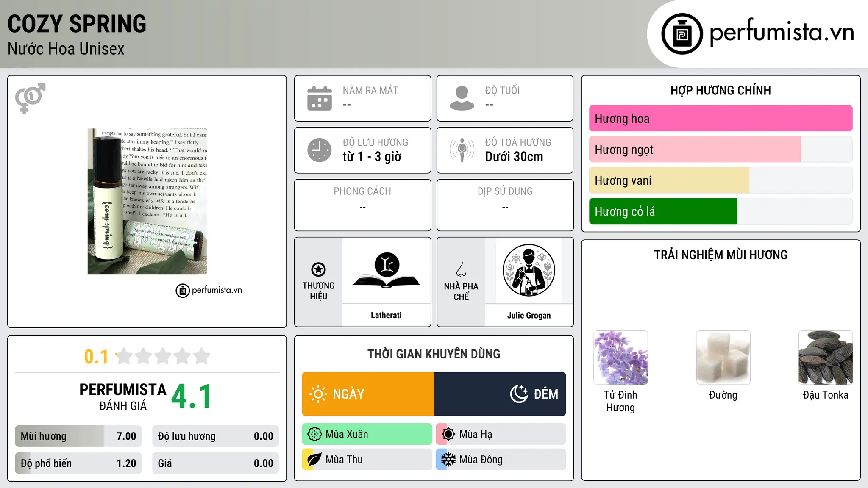Click the sillage icon beside Độ toả hương

(x=462, y=150)
